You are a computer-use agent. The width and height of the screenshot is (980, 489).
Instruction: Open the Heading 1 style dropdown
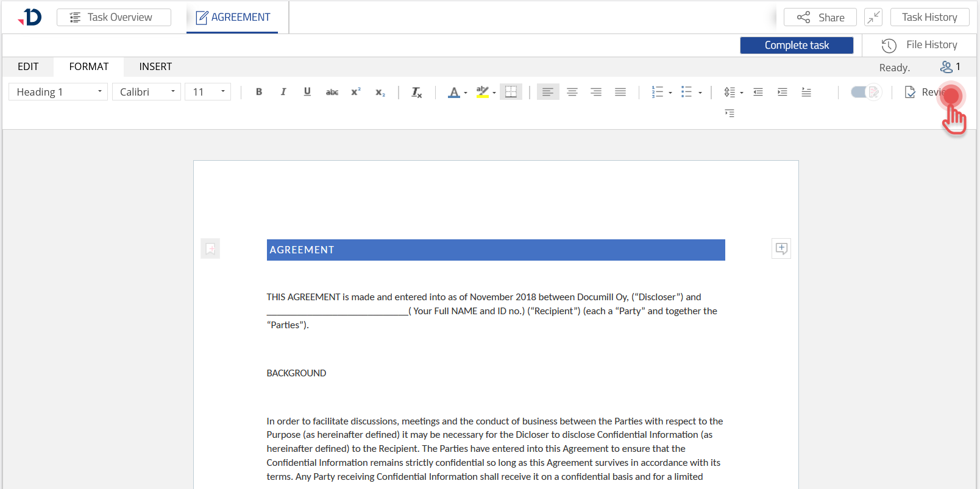coord(59,92)
